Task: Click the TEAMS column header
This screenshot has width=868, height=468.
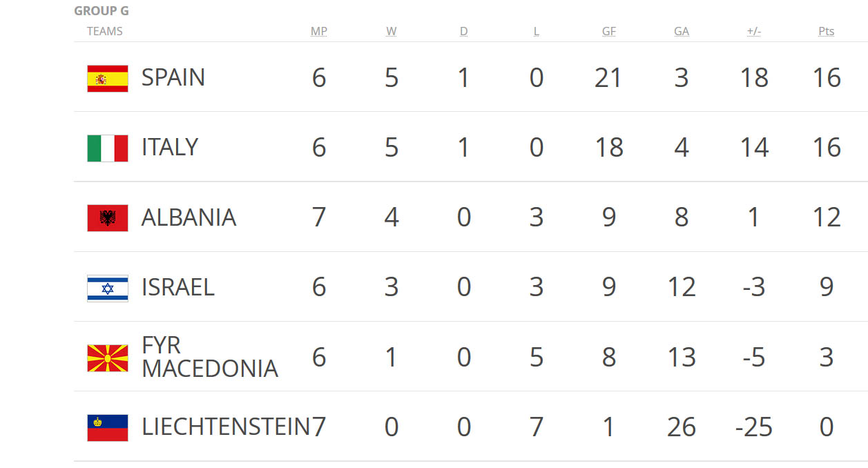Action: 105,31
